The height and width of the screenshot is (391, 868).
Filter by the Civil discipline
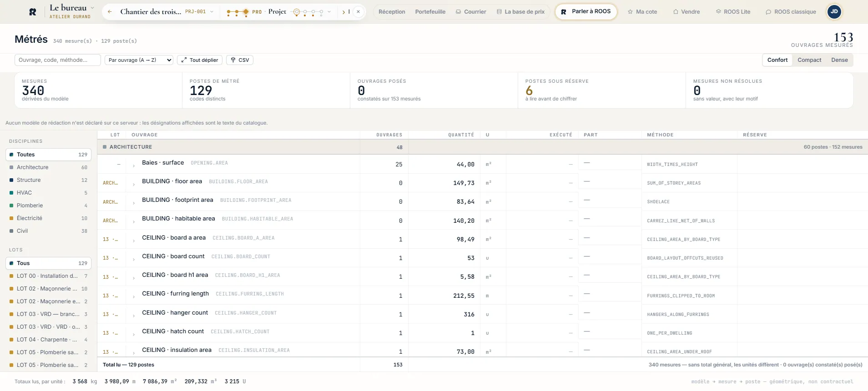pyautogui.click(x=48, y=231)
